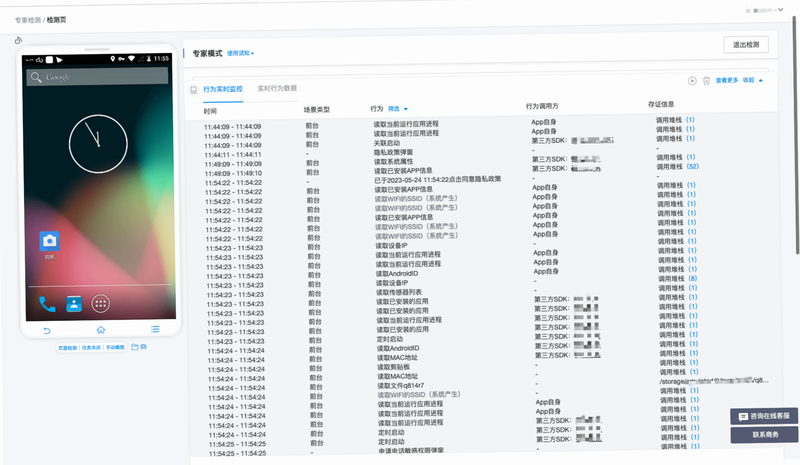Click the 11:49:09 - 11:49:10 time cell
The height and width of the screenshot is (465, 800).
pos(233,174)
